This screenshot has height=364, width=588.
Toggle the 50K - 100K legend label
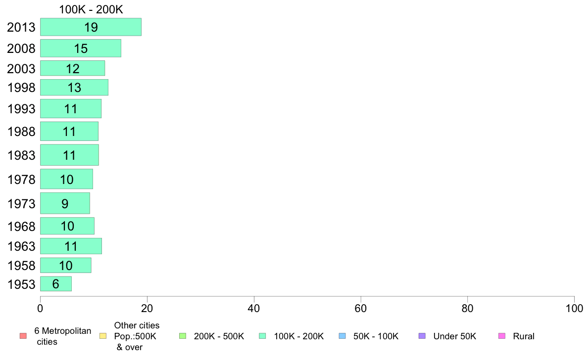376,336
